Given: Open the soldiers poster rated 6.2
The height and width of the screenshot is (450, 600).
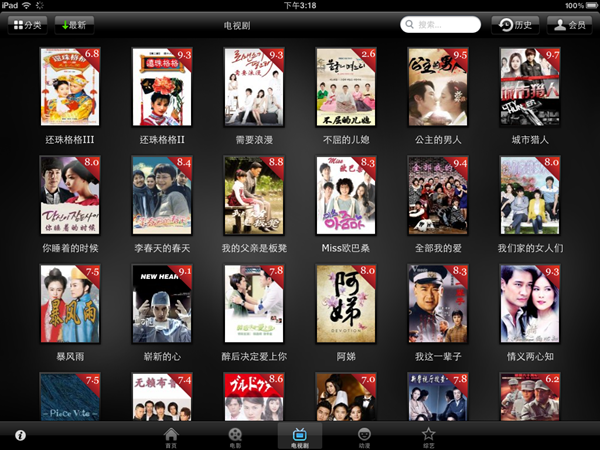Looking at the screenshot, I should [530, 397].
